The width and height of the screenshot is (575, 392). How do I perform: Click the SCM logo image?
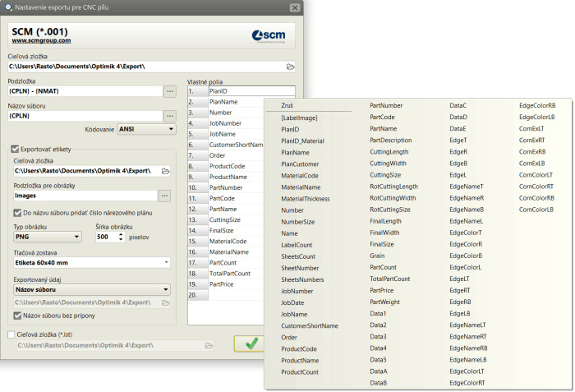(x=269, y=35)
